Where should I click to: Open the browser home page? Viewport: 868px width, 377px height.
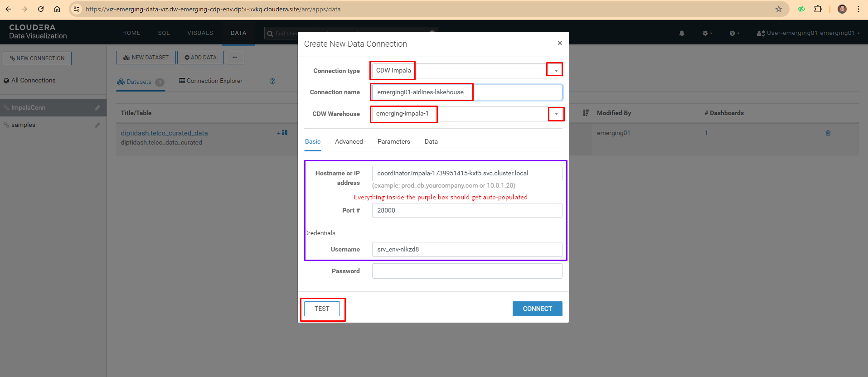[x=57, y=9]
